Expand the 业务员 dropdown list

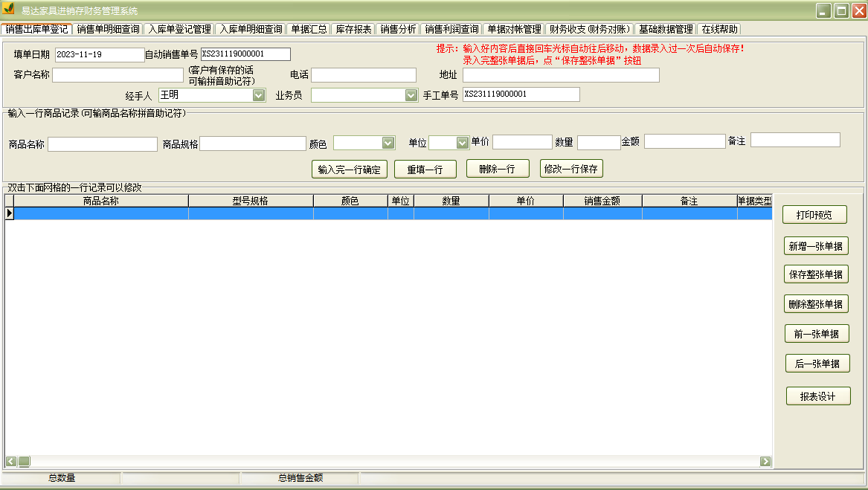coord(411,95)
